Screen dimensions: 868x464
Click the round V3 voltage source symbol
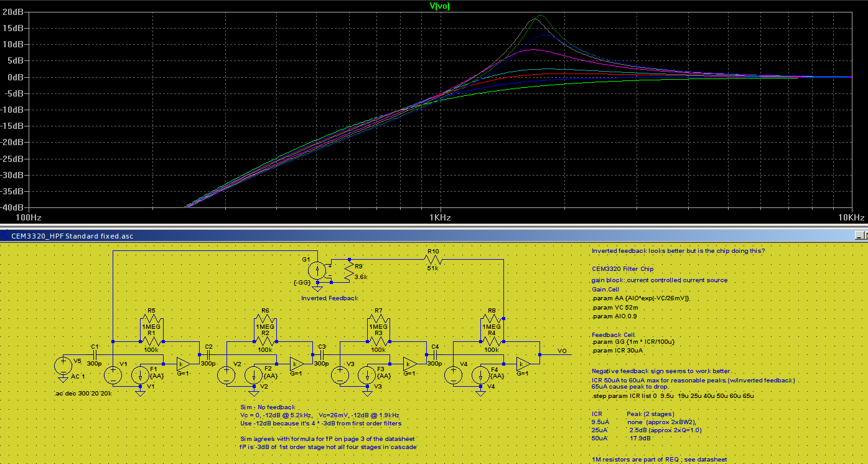tap(340, 375)
